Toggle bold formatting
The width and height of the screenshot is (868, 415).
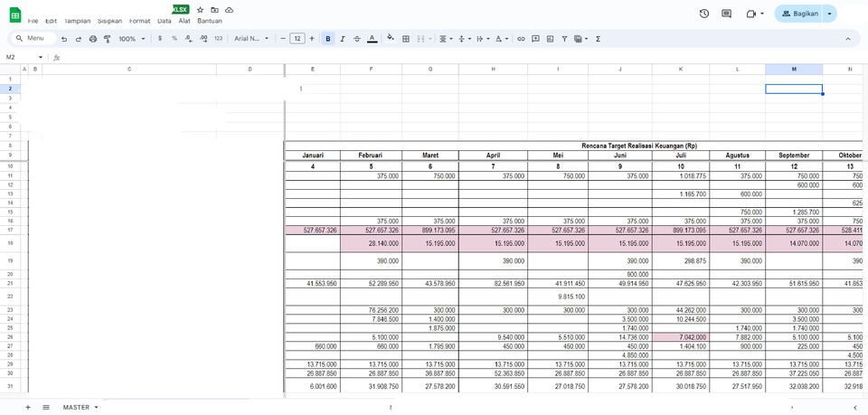pyautogui.click(x=328, y=39)
